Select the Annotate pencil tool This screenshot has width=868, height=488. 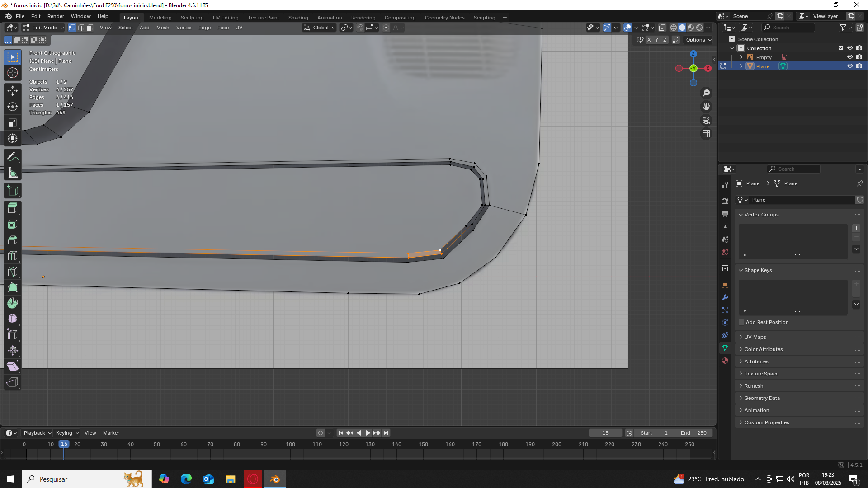click(13, 157)
